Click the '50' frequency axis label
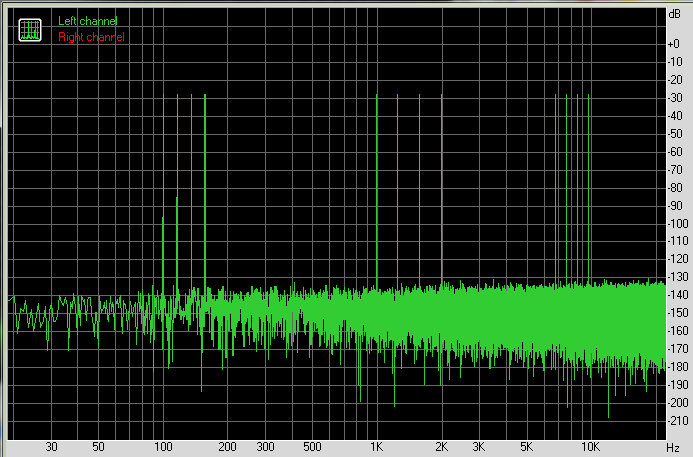This screenshot has height=457, width=693. [x=98, y=447]
